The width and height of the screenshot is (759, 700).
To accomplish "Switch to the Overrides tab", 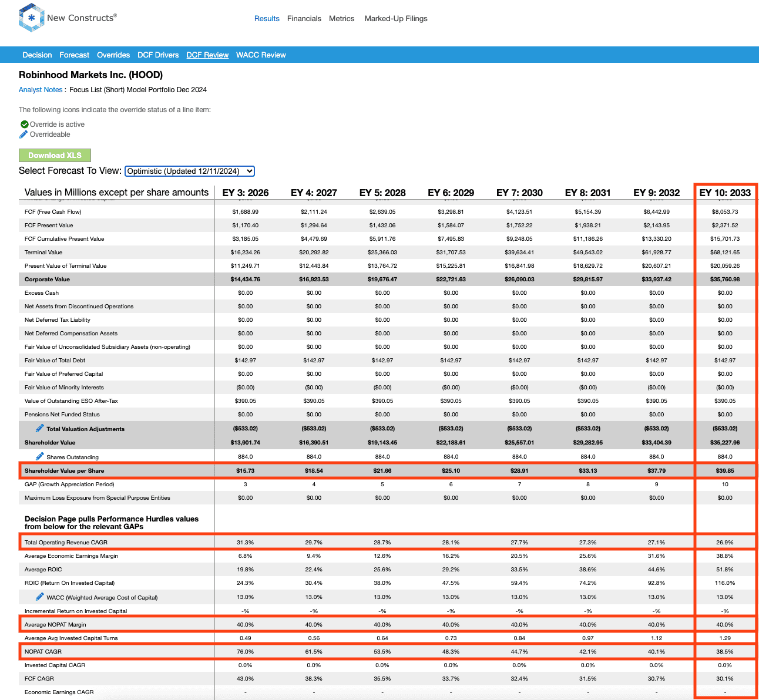I will (x=113, y=55).
